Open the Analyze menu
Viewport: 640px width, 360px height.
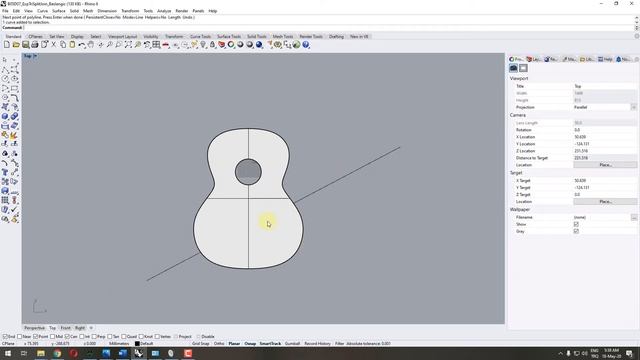point(164,11)
